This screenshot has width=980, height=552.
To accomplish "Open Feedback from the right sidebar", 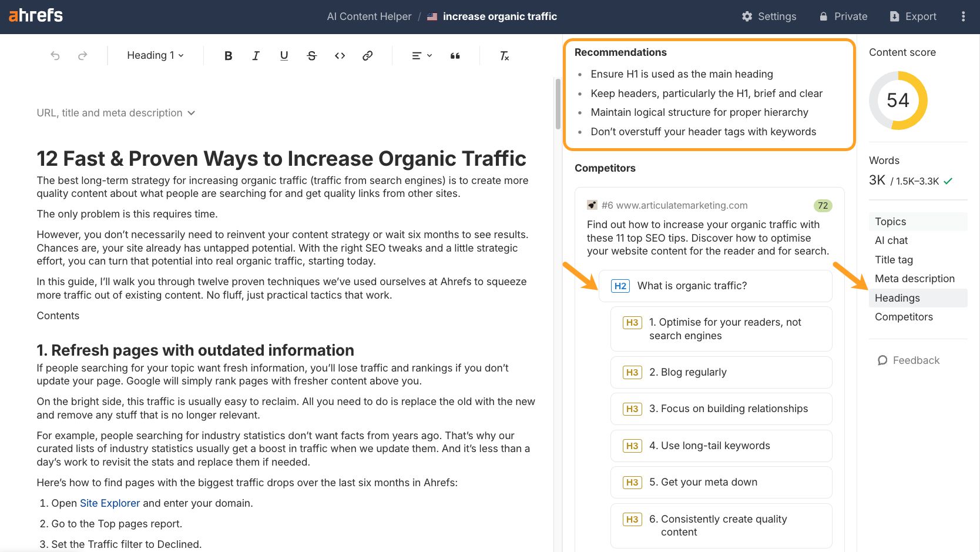I will click(909, 360).
